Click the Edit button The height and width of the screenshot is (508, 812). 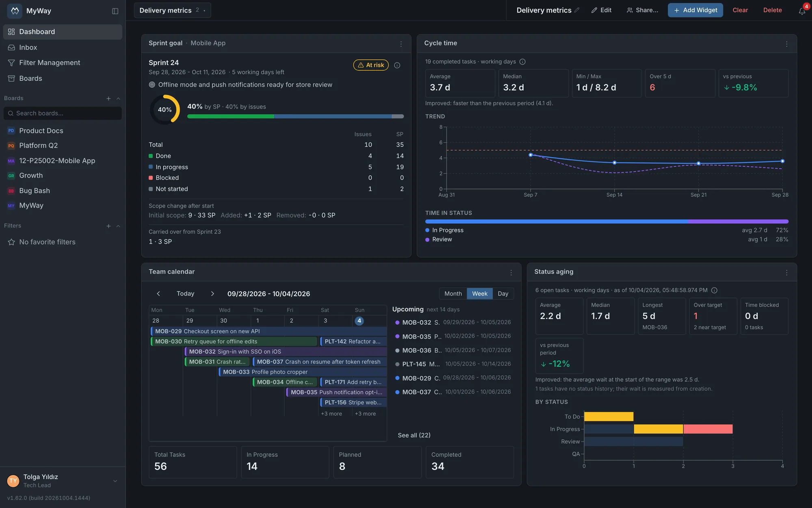point(601,10)
